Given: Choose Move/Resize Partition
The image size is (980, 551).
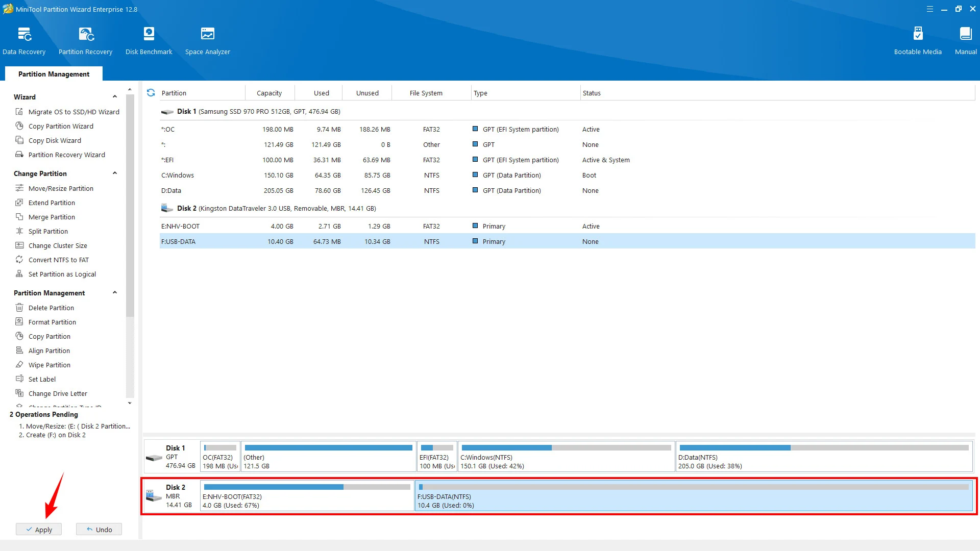Looking at the screenshot, I should coord(54,188).
